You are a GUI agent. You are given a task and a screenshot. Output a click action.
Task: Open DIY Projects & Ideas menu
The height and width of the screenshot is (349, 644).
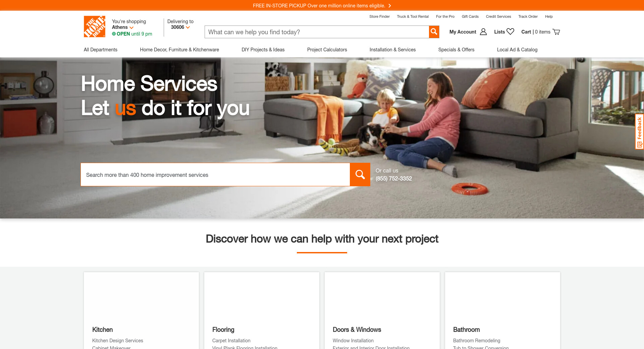pos(263,50)
